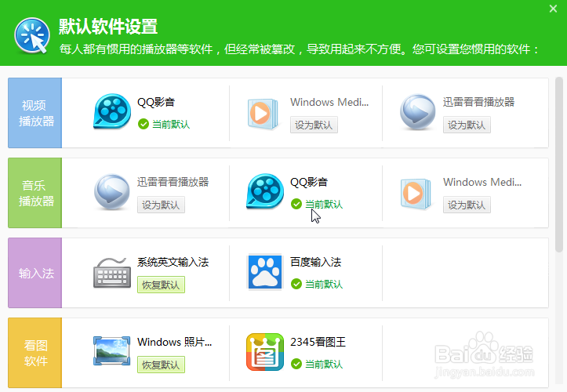Screen dimensions: 567x392
Task: Click 当前默认 text under 2345看图王
Action: pos(324,364)
